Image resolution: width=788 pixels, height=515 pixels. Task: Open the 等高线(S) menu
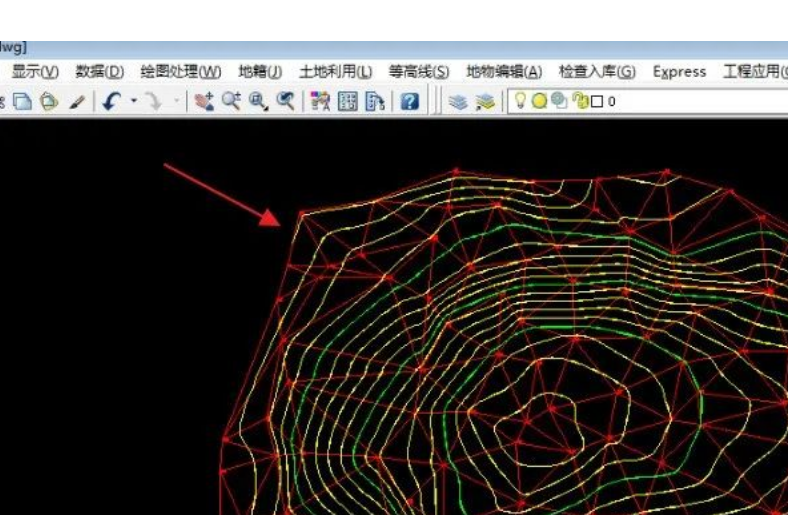(418, 72)
